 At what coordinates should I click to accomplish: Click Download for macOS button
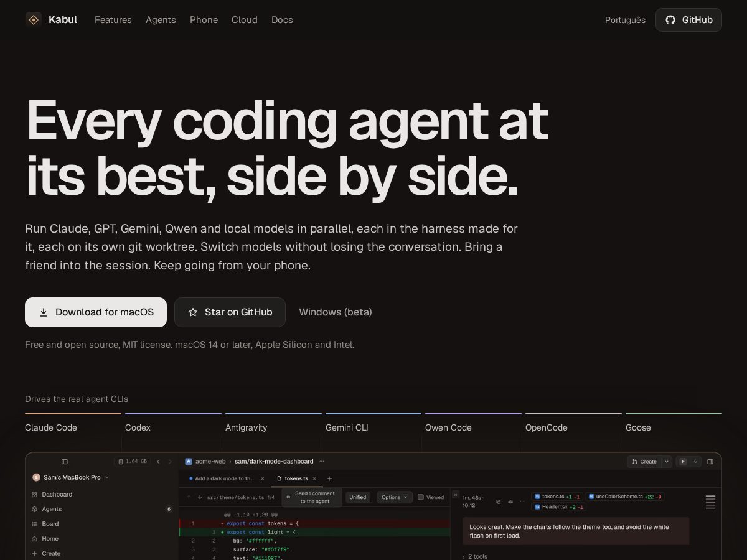pyautogui.click(x=96, y=312)
